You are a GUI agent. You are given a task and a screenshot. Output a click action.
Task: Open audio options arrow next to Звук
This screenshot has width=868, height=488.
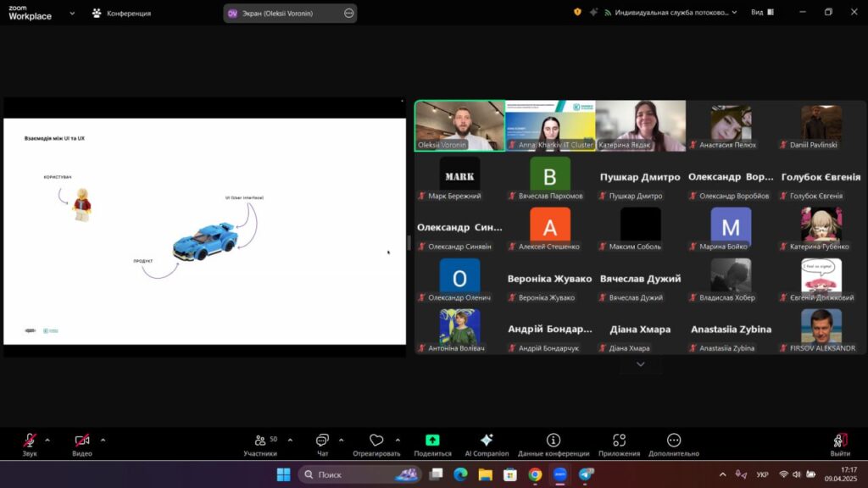pos(47,441)
